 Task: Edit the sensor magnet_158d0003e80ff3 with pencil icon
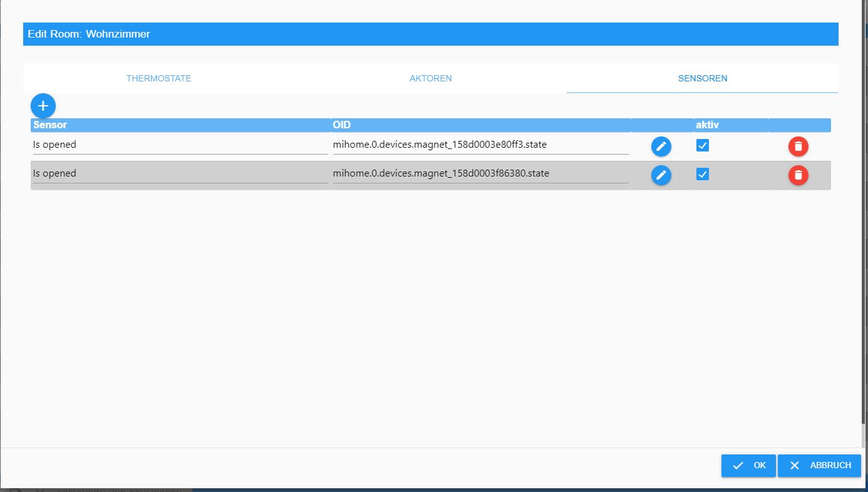coord(661,146)
